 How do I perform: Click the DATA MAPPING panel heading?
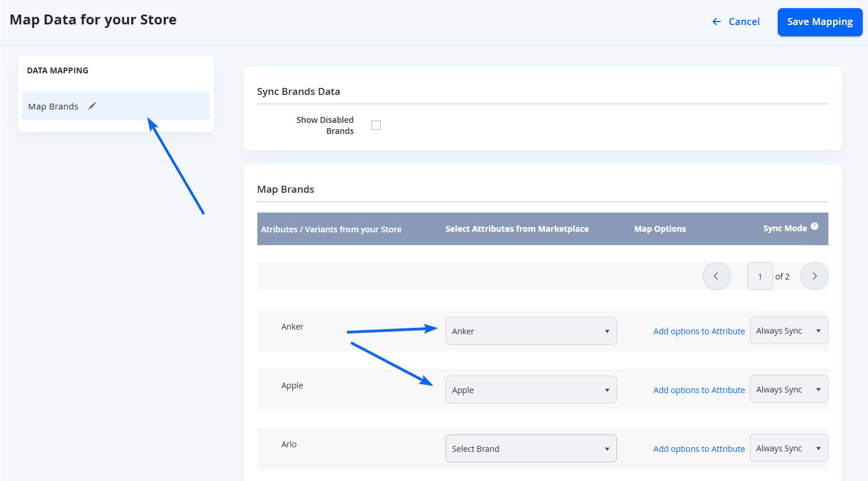click(x=58, y=70)
